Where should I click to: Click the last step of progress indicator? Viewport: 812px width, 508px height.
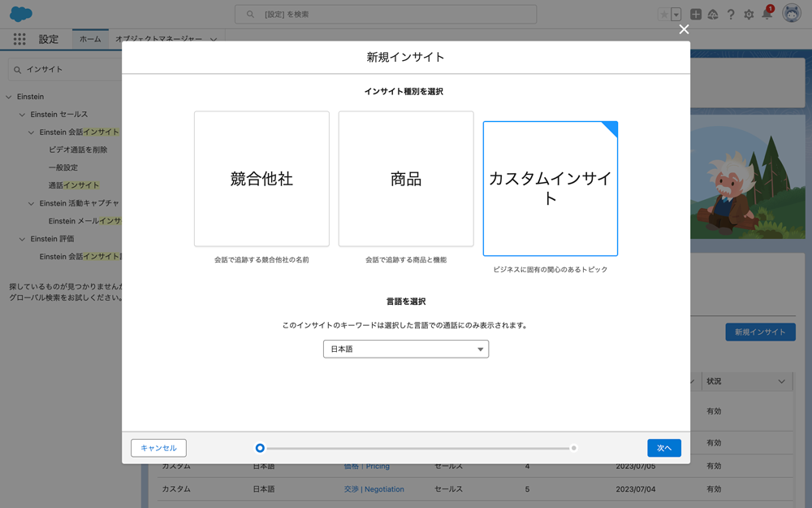[574, 448]
